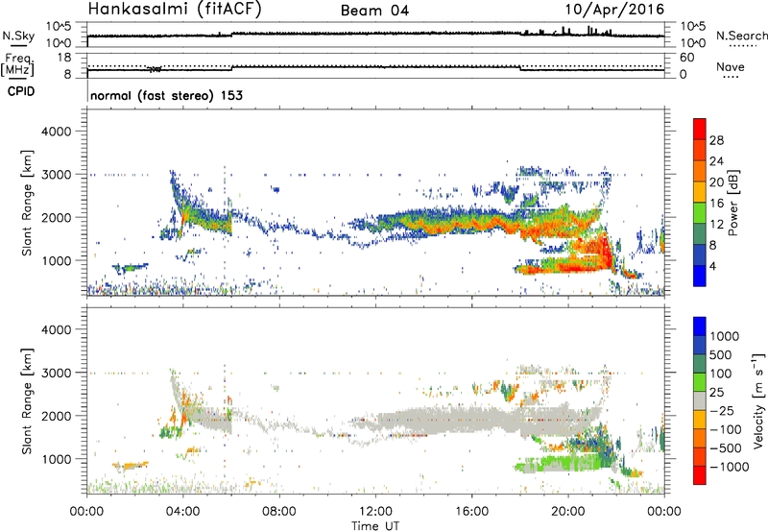The image size is (768, 532).
Task: Click the '16' value on Power scale
Action: (716, 204)
